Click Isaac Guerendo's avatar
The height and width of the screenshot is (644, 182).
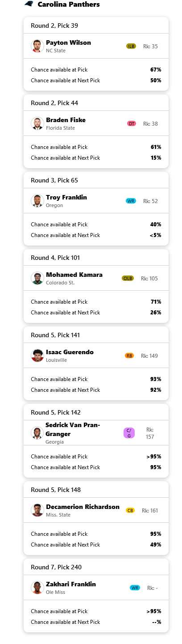click(x=37, y=356)
